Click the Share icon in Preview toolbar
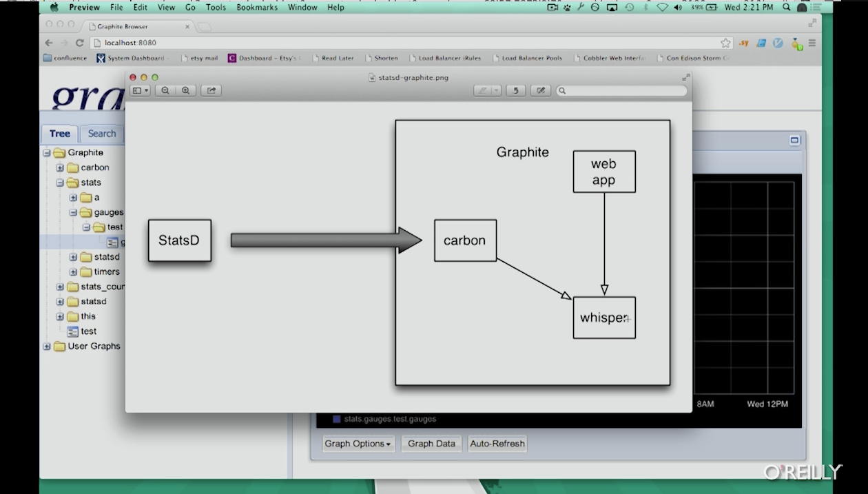The height and width of the screenshot is (494, 868). point(211,90)
